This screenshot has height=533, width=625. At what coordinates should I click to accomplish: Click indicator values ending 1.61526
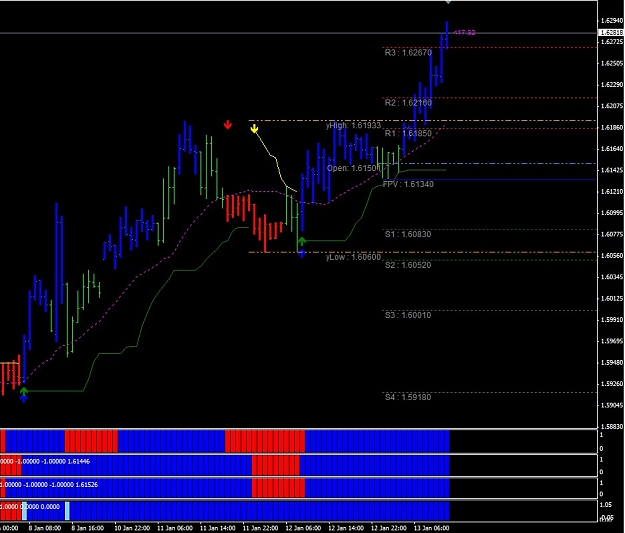pyautogui.click(x=49, y=484)
